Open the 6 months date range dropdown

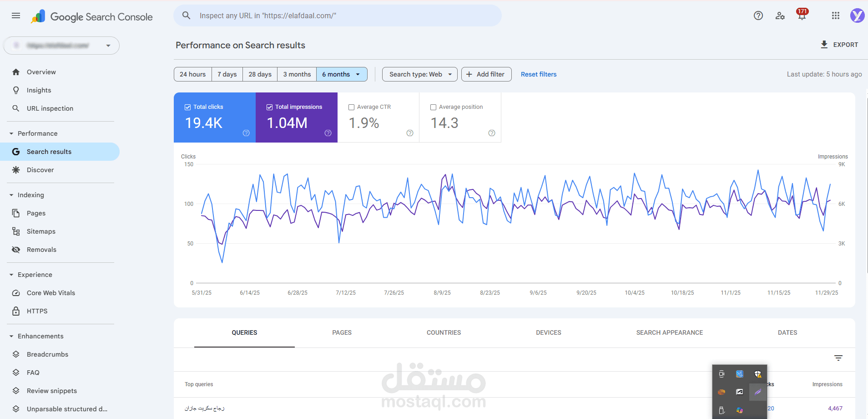[x=342, y=74]
